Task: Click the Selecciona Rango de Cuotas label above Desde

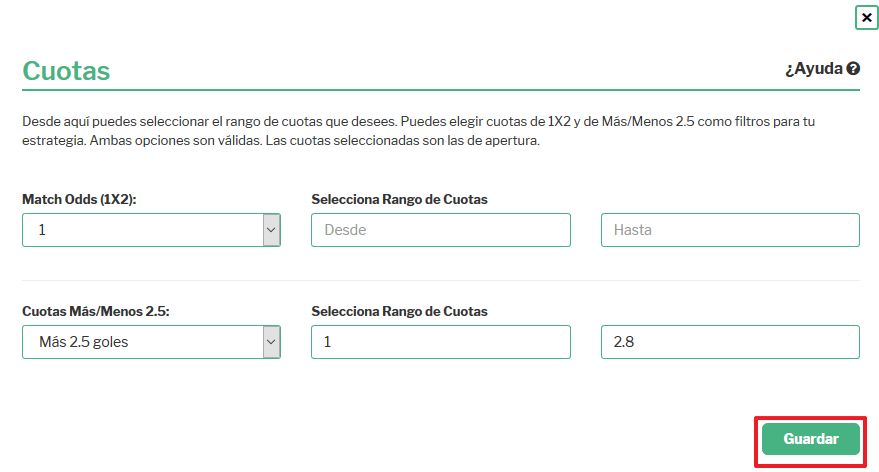Action: tap(399, 200)
